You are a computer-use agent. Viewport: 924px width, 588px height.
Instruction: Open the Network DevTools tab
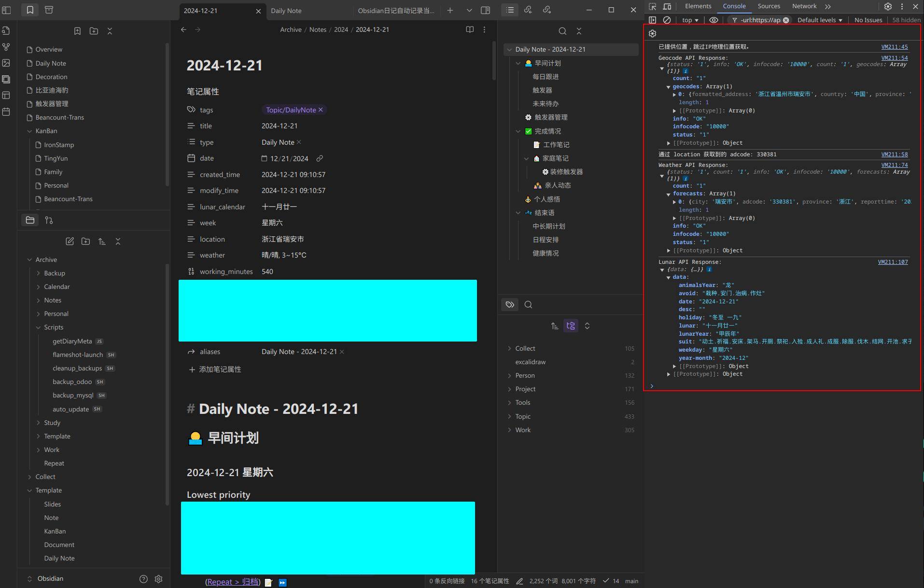pyautogui.click(x=804, y=6)
